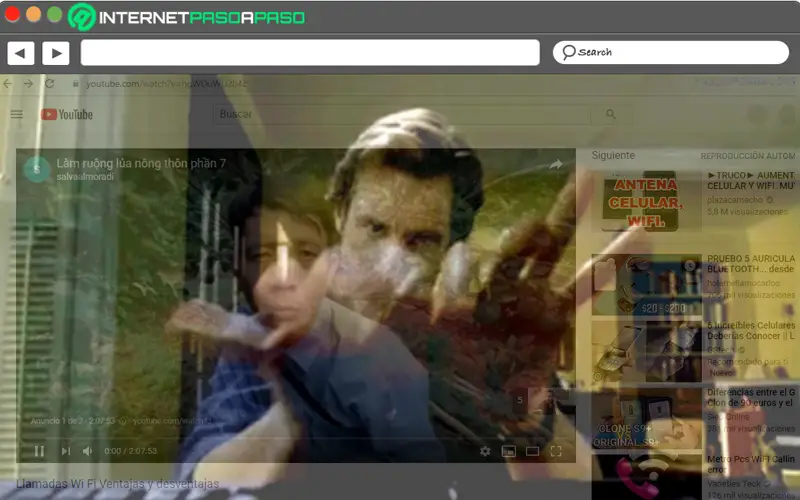Screen dimensions: 800x500
Task: Click the 0:00 / 2:07:53 time display
Action: pyautogui.click(x=131, y=451)
